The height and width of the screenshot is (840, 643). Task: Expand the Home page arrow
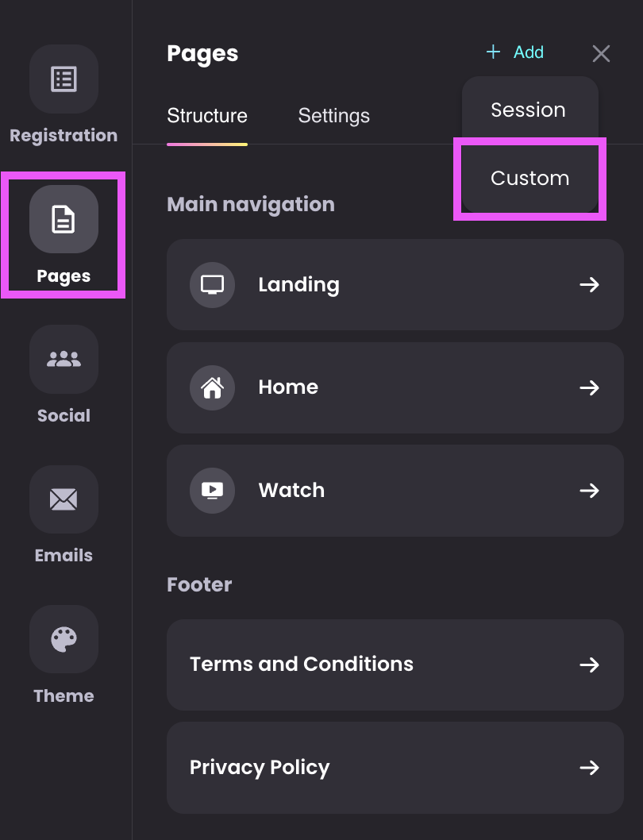click(589, 387)
